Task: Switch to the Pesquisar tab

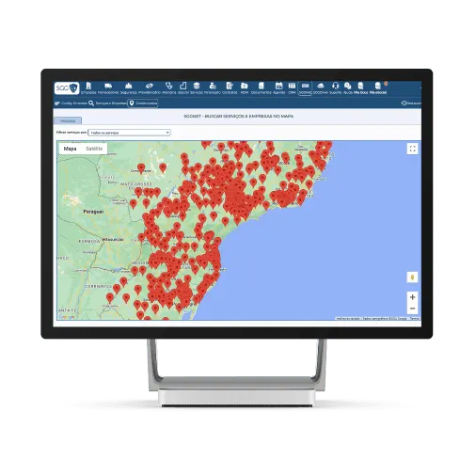Action: click(68, 120)
